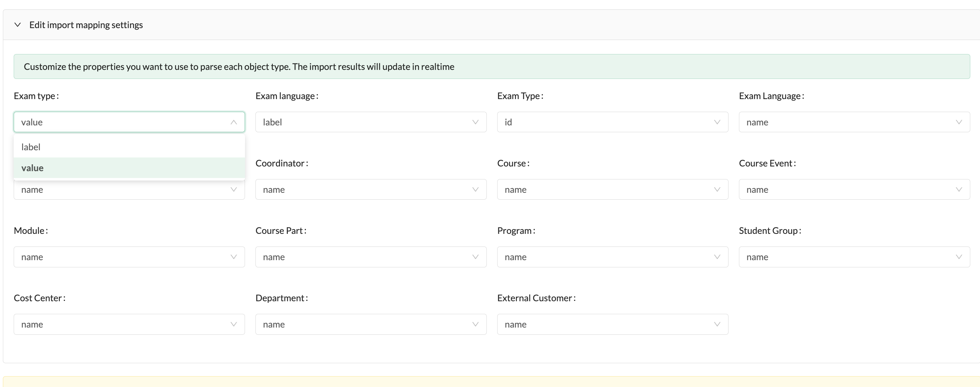
Task: Open the Department dropdown
Action: tap(371, 324)
